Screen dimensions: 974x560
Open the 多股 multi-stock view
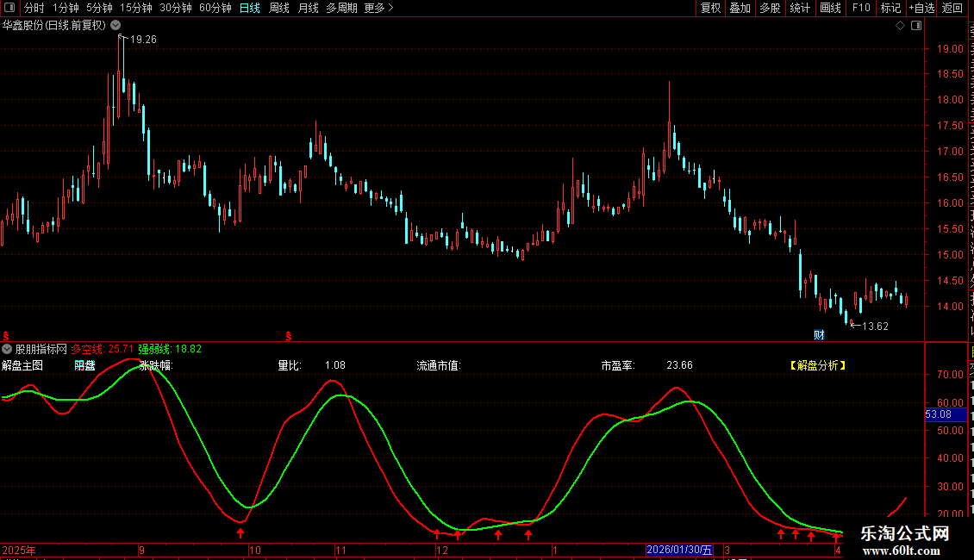(x=771, y=8)
